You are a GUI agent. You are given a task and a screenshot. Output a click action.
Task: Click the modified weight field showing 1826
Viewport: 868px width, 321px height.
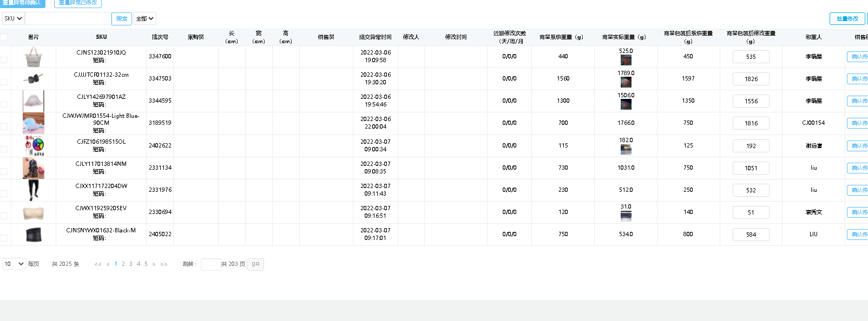tap(751, 79)
